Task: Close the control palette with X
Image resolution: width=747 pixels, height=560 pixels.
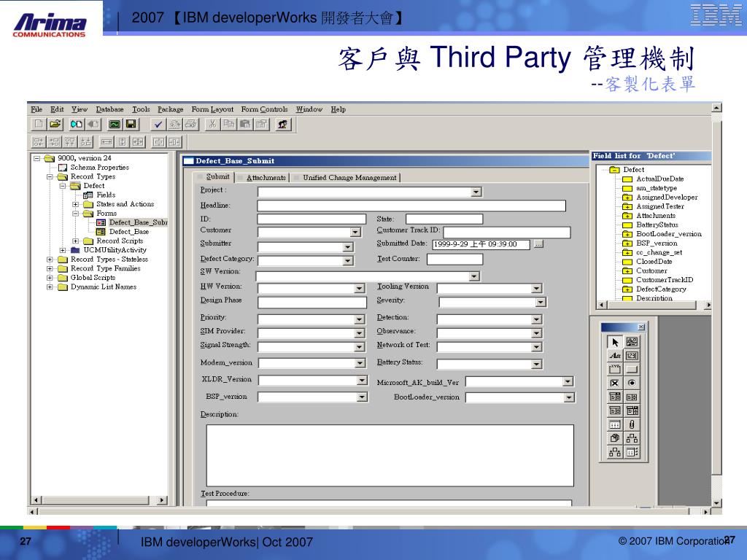Action: click(641, 327)
